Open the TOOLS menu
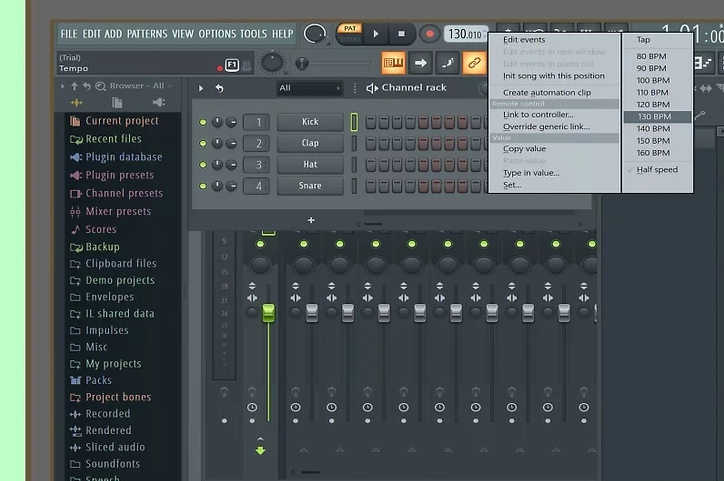Screen dimensions: 724x481 tap(253, 34)
